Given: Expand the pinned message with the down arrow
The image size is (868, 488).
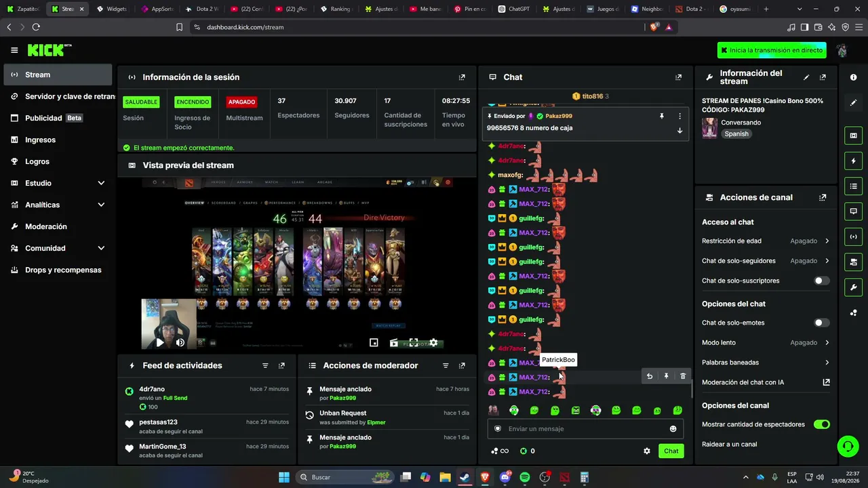Looking at the screenshot, I should (679, 131).
